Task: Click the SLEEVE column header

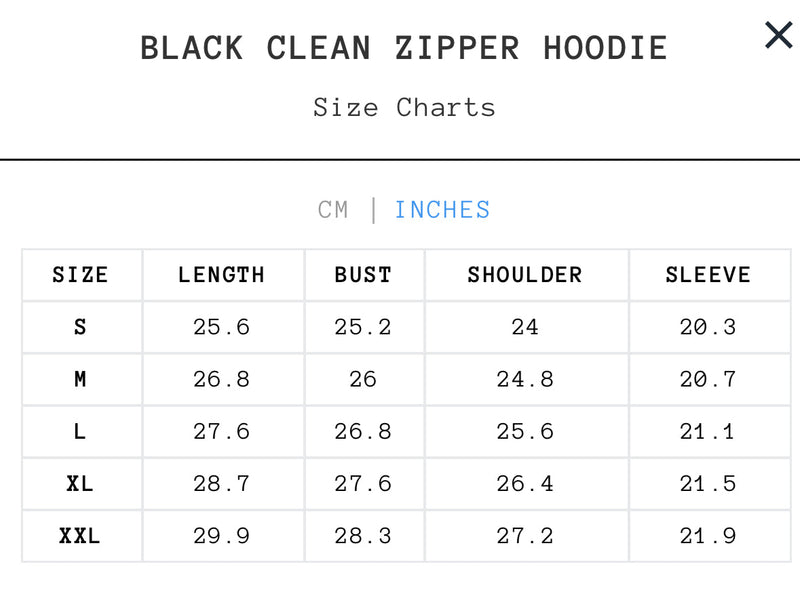Action: pos(711,275)
